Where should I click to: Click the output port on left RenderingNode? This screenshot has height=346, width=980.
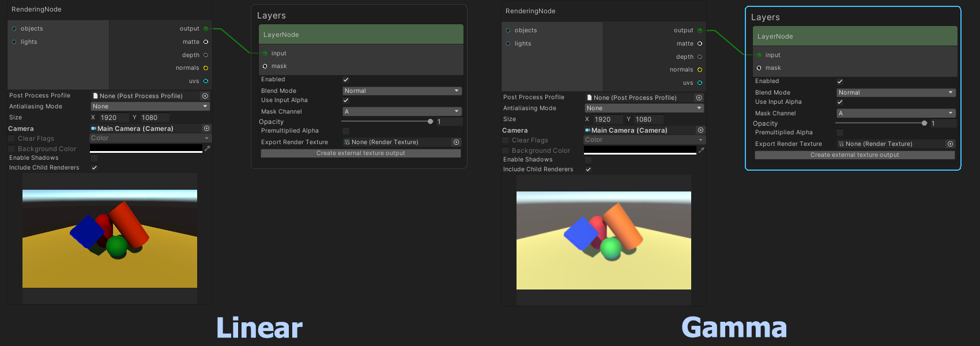click(x=206, y=29)
